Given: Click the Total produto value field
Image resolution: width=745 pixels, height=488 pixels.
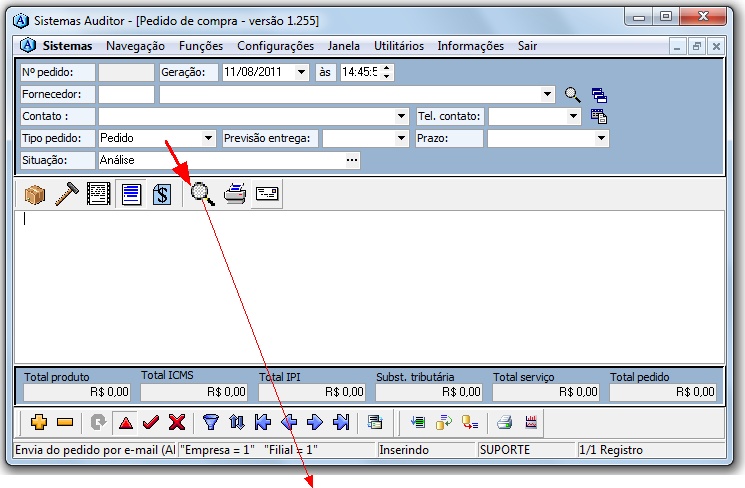Looking at the screenshot, I should click(x=76, y=392).
